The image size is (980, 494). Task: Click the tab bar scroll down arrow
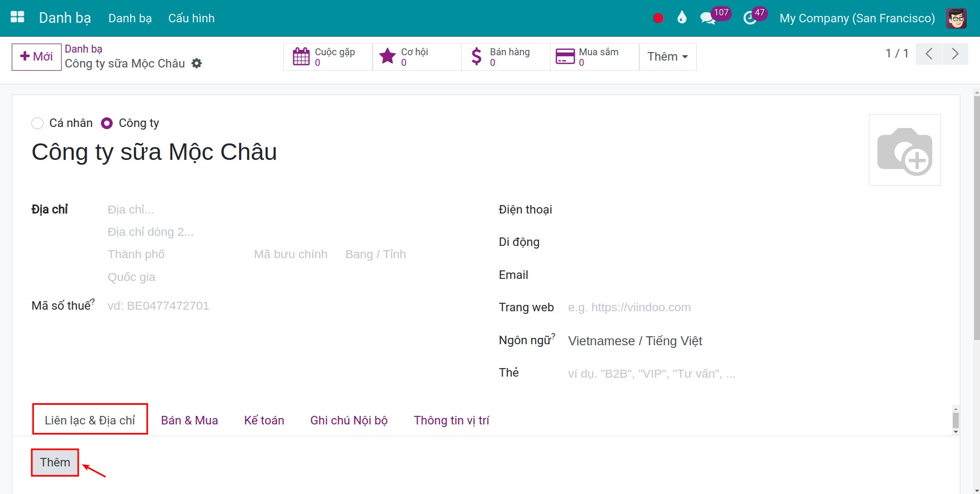point(956,432)
